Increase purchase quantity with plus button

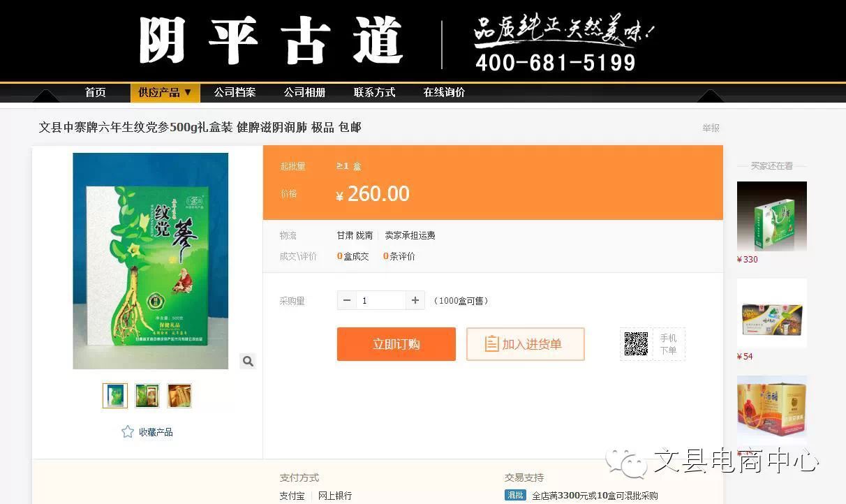pyautogui.click(x=415, y=300)
